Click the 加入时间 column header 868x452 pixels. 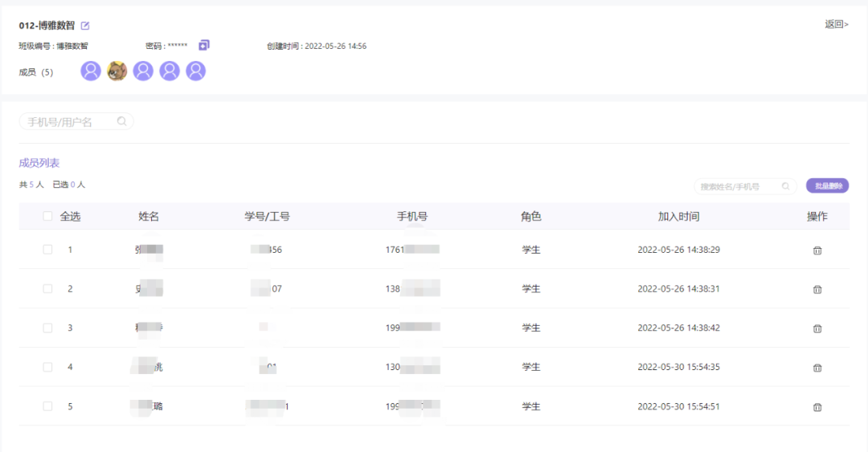pos(678,216)
